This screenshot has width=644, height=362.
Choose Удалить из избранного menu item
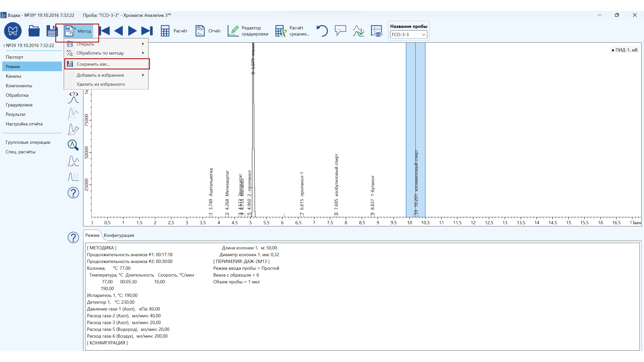(x=101, y=84)
